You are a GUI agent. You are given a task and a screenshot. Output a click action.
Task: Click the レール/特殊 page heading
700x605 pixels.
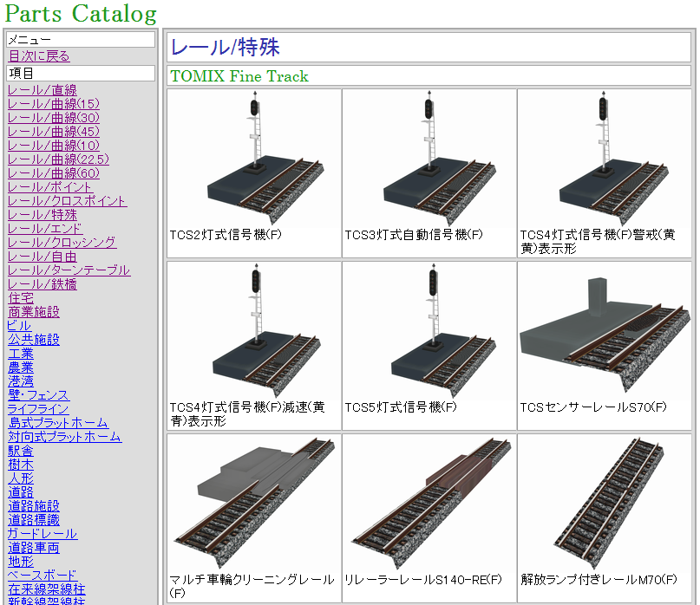[226, 47]
